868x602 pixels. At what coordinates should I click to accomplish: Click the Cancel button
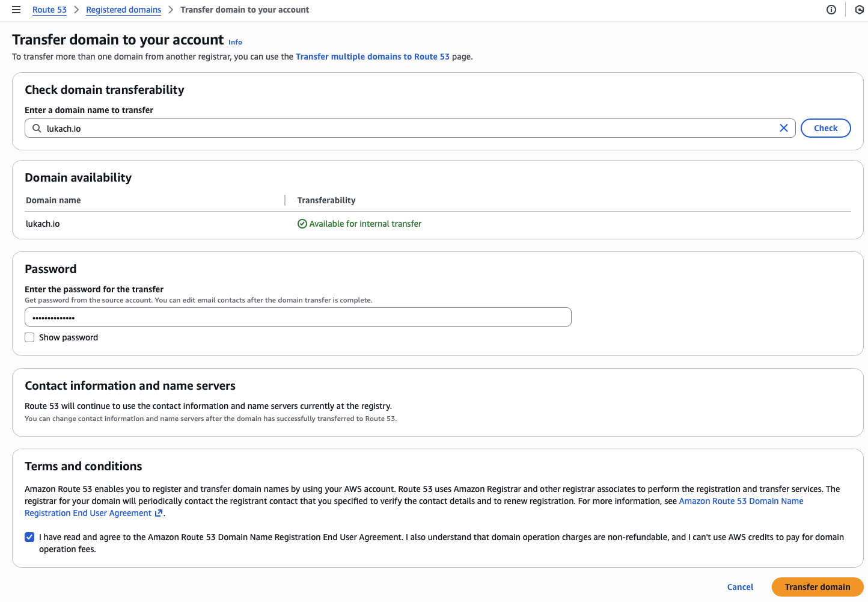pos(740,587)
